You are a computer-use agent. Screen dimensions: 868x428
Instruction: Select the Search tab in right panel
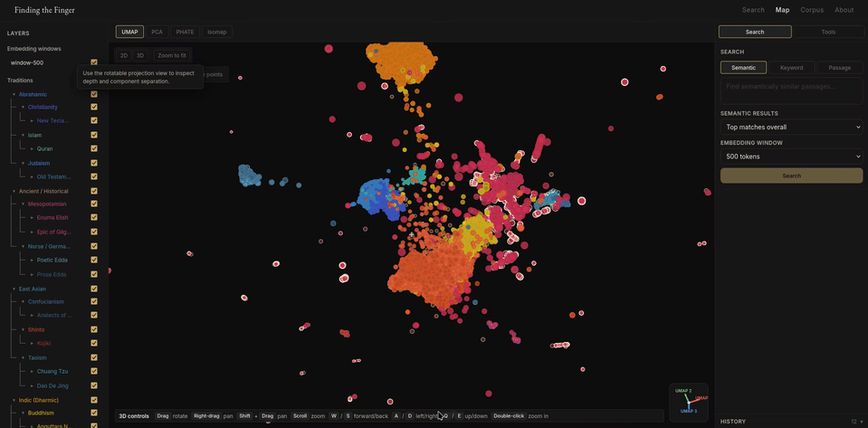pos(755,32)
